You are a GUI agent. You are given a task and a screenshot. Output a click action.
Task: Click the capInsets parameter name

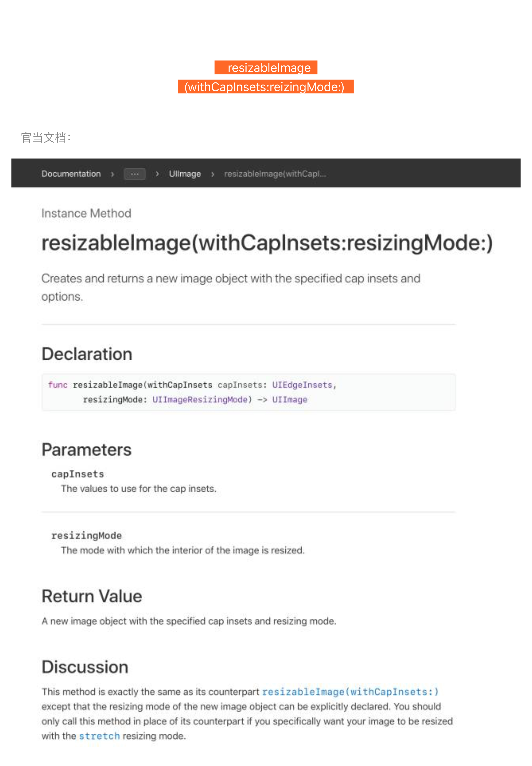pos(77,474)
